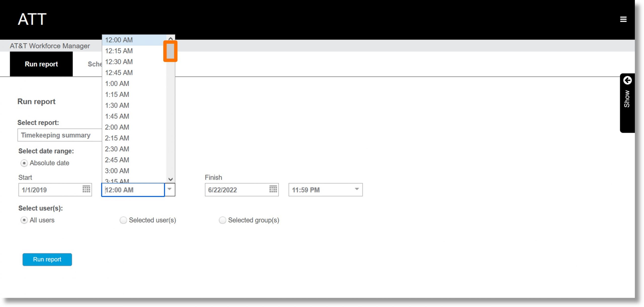Choose Selected group(s) radio option
The image size is (644, 307).
tap(222, 220)
